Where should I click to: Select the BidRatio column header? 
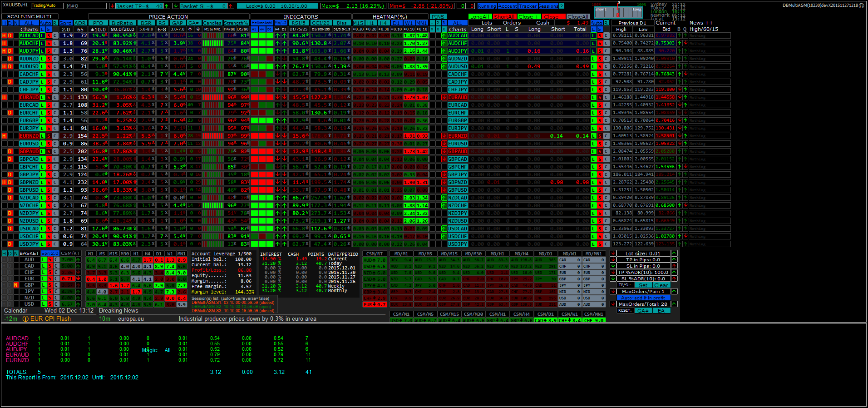point(123,23)
